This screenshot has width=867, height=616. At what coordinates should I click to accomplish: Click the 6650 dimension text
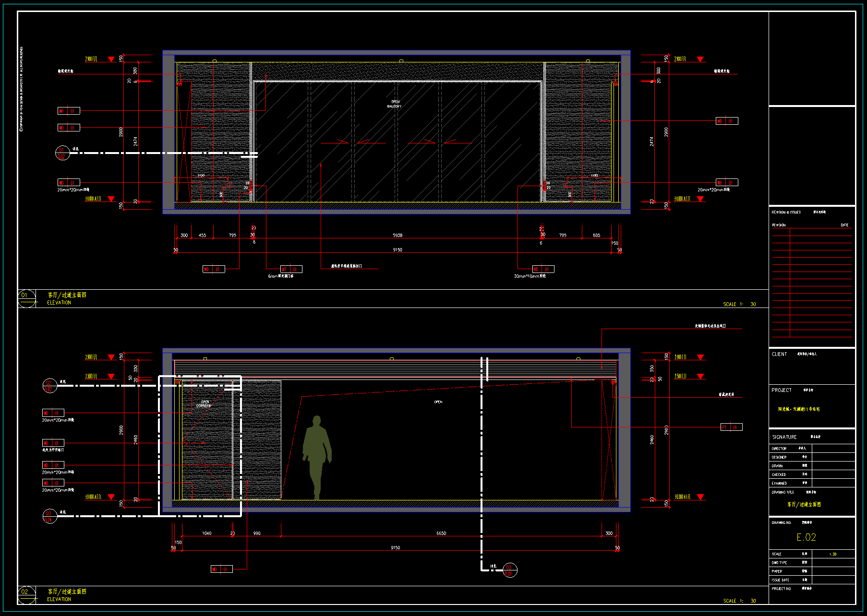coord(441,533)
